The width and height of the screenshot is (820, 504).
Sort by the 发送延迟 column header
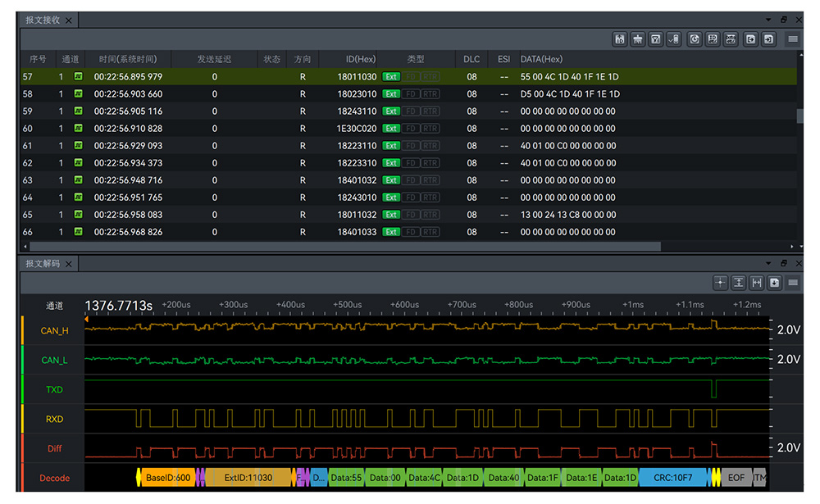(214, 59)
